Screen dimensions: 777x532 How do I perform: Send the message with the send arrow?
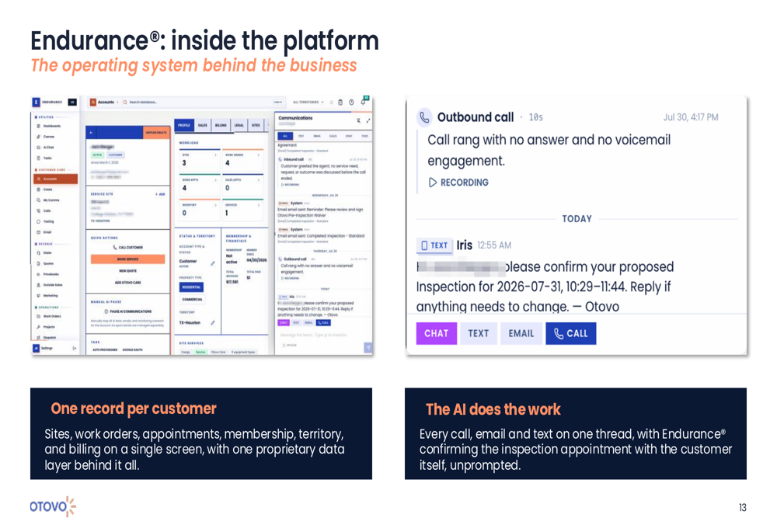point(368,347)
